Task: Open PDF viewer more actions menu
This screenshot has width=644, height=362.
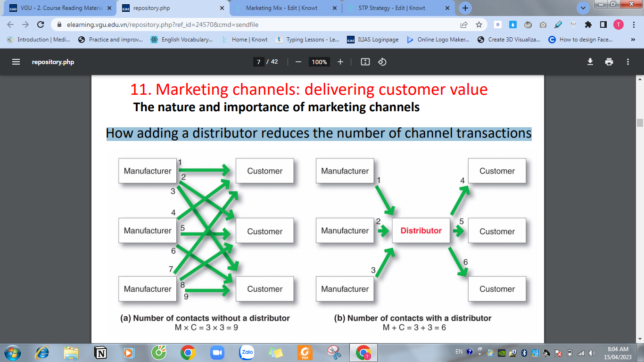Action: 627,62
